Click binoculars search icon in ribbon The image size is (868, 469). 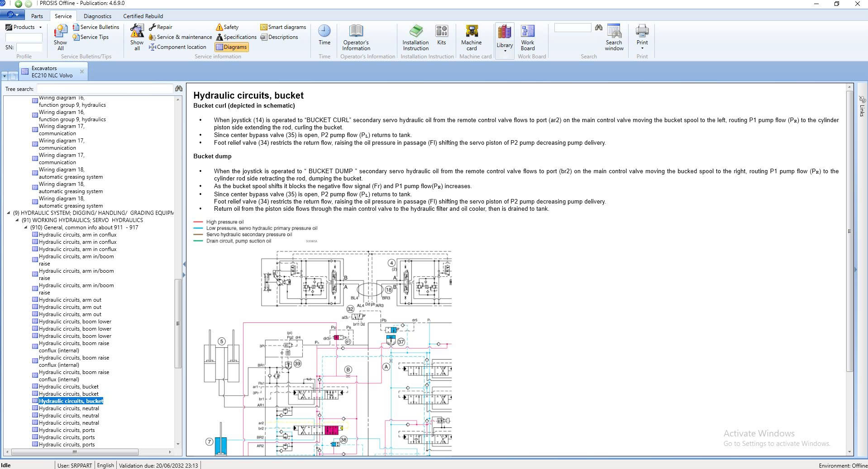coord(599,28)
